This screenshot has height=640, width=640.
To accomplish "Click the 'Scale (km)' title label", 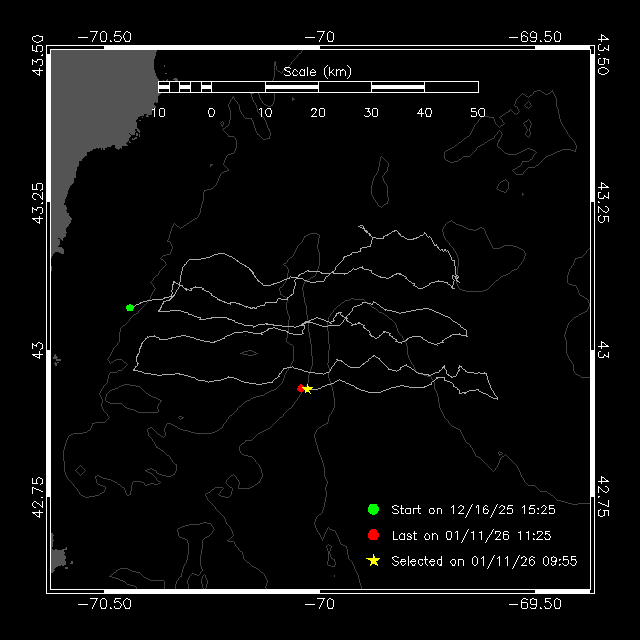I will coord(317,71).
